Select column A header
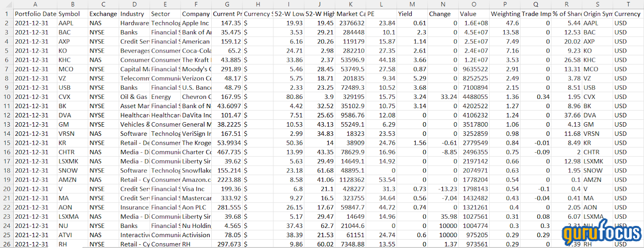The image size is (644, 248). (x=35, y=4)
